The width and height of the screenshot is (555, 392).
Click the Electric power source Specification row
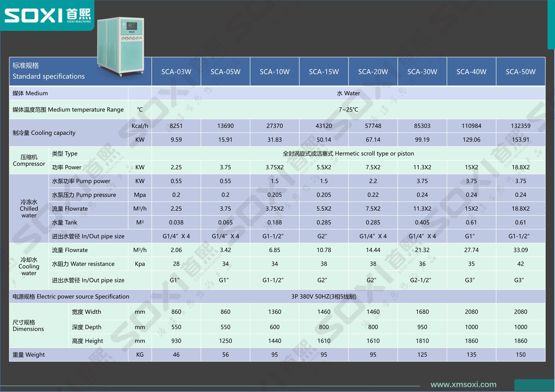[71, 296]
